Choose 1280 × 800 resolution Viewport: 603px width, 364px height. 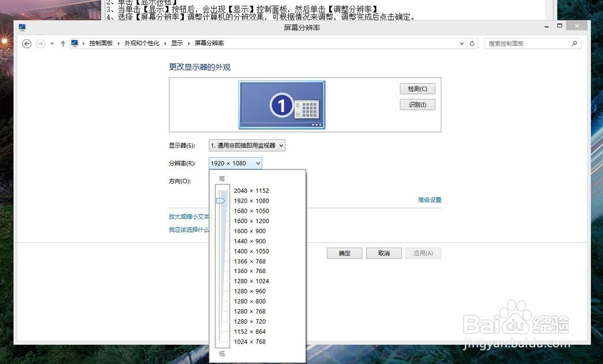(250, 301)
